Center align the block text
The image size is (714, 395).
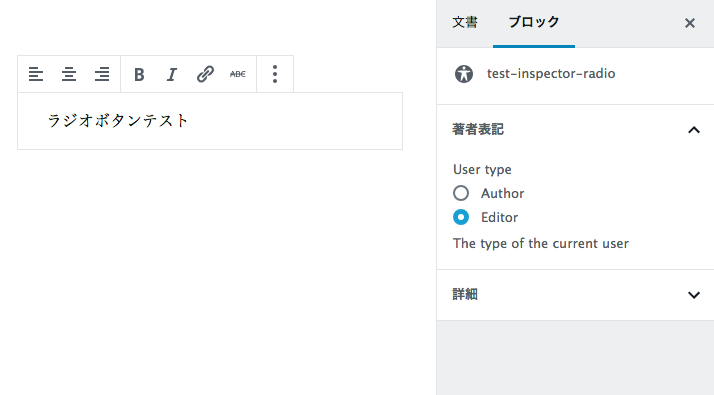coord(69,74)
